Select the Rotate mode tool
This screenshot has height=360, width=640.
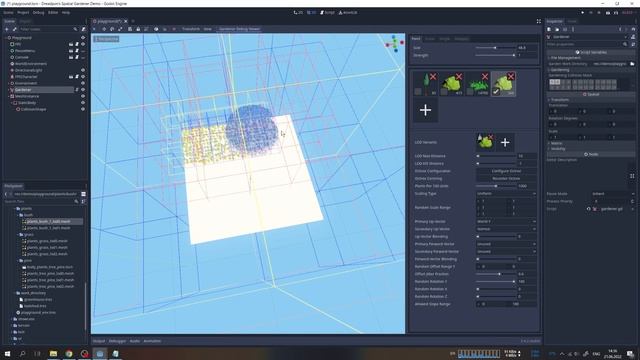tap(112, 29)
